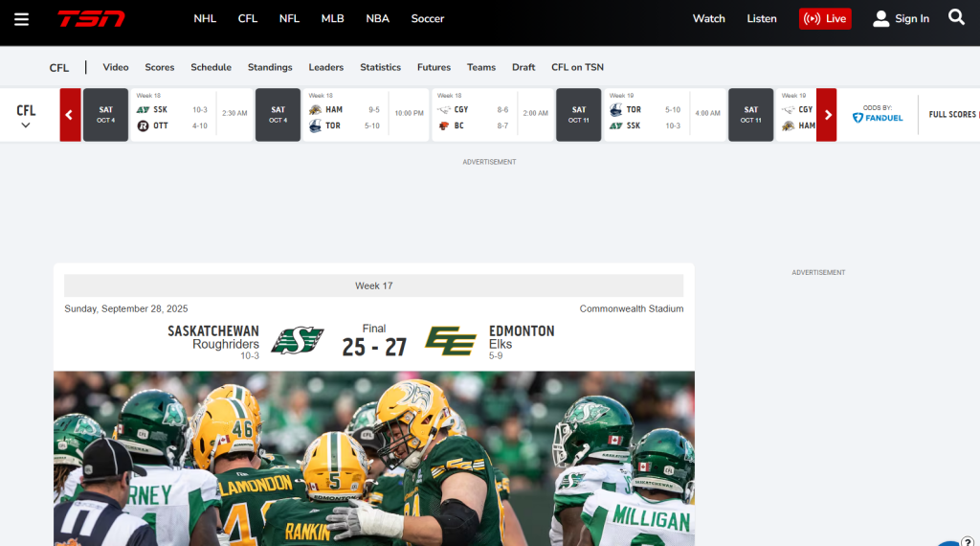Click the SASKATCHEWAN Roughriders team name

[x=213, y=337]
